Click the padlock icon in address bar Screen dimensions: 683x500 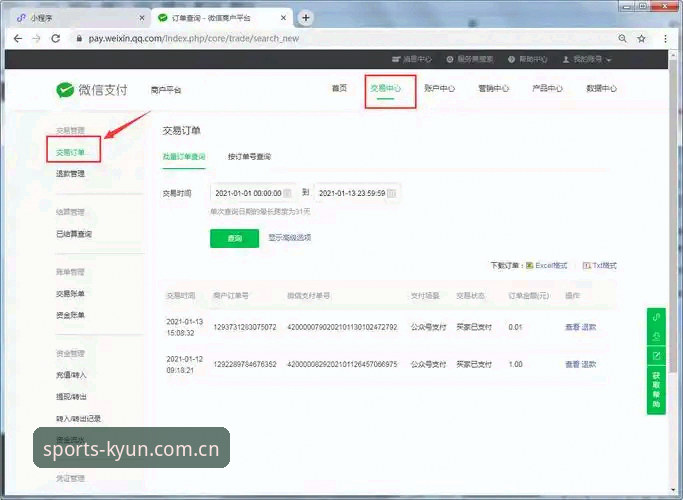click(x=79, y=38)
